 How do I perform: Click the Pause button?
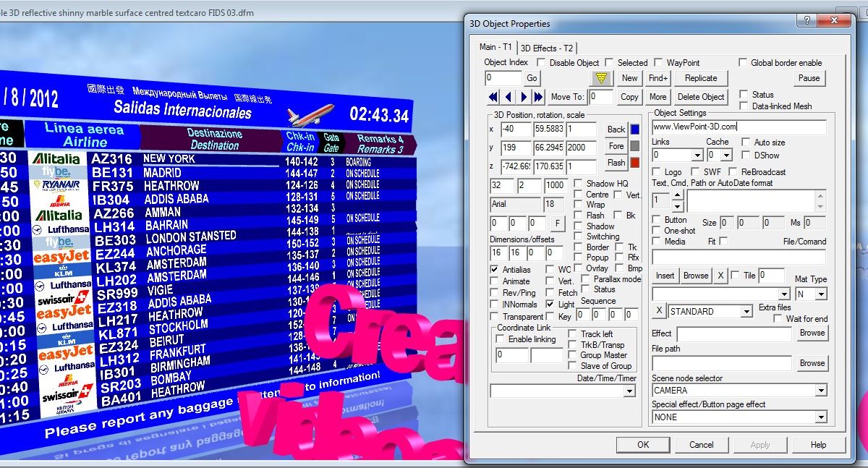(809, 78)
